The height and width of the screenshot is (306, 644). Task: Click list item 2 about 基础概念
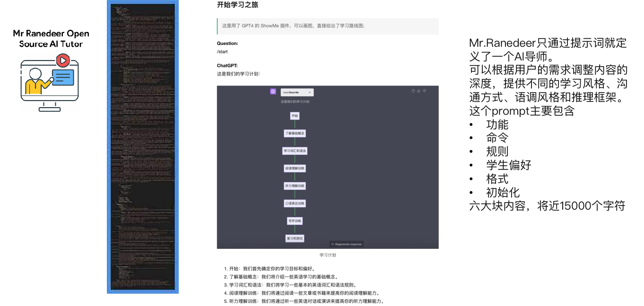pos(281,277)
